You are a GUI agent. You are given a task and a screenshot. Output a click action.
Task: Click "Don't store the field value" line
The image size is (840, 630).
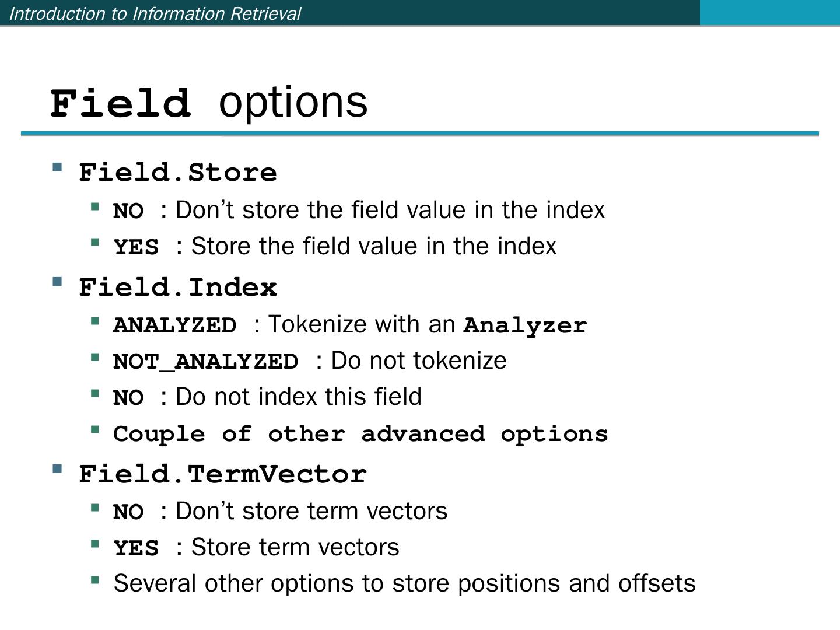coord(359,210)
